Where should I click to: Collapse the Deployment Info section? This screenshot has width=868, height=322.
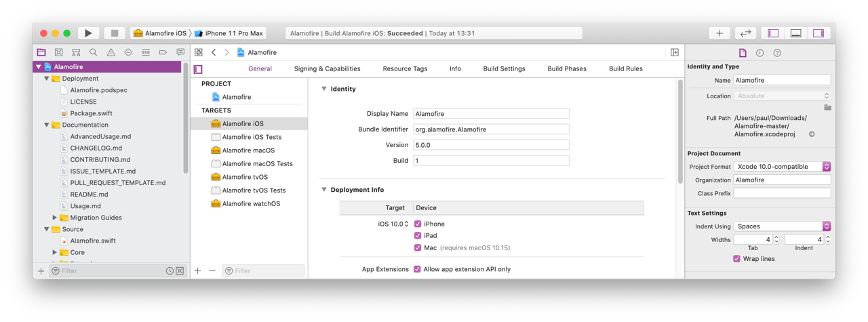(324, 190)
